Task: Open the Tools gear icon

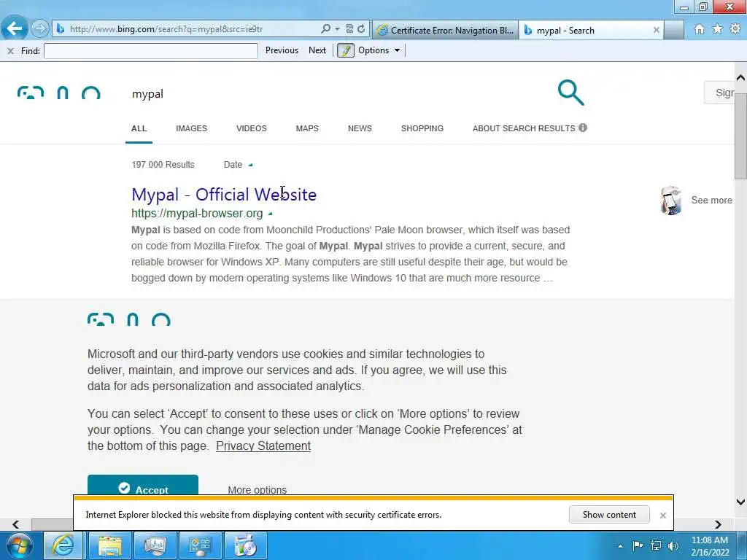Action: [x=735, y=29]
